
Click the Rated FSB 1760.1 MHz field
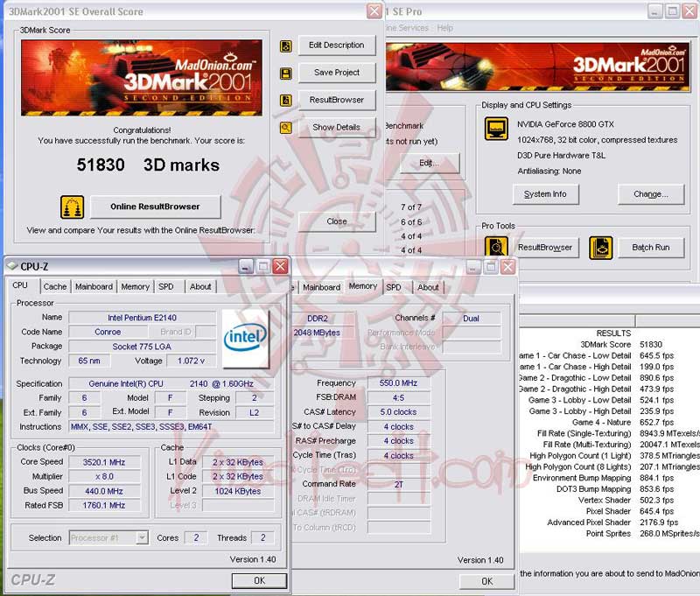[104, 505]
